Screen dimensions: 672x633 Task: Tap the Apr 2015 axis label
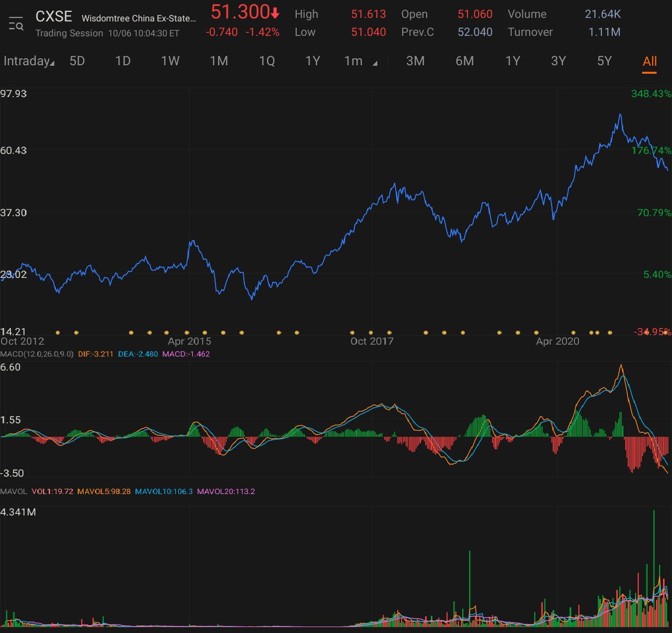coord(189,341)
